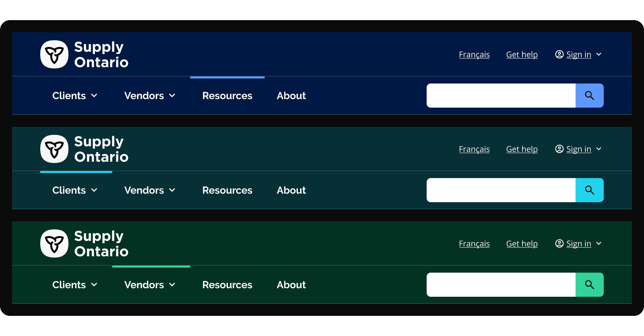Select Resources tab in the navy header
This screenshot has width=644, height=336.
pos(227,96)
